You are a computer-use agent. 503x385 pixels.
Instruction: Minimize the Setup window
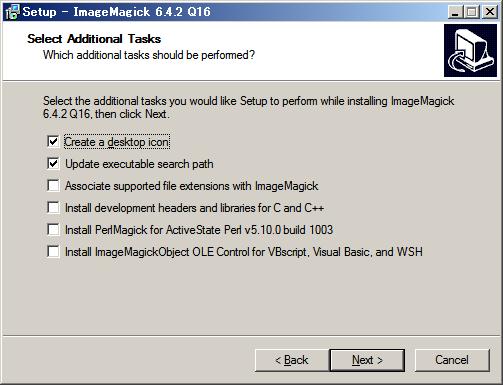click(455, 12)
